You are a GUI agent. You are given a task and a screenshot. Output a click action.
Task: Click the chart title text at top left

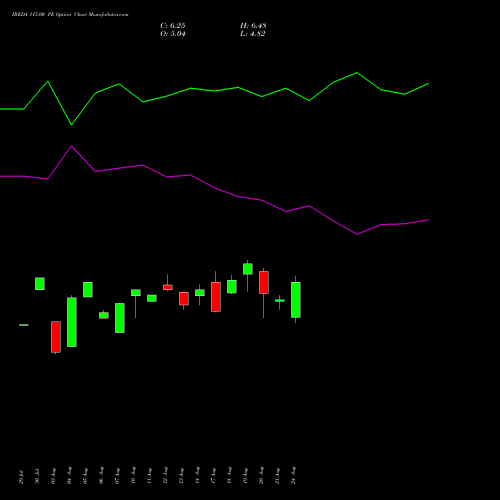[70, 14]
